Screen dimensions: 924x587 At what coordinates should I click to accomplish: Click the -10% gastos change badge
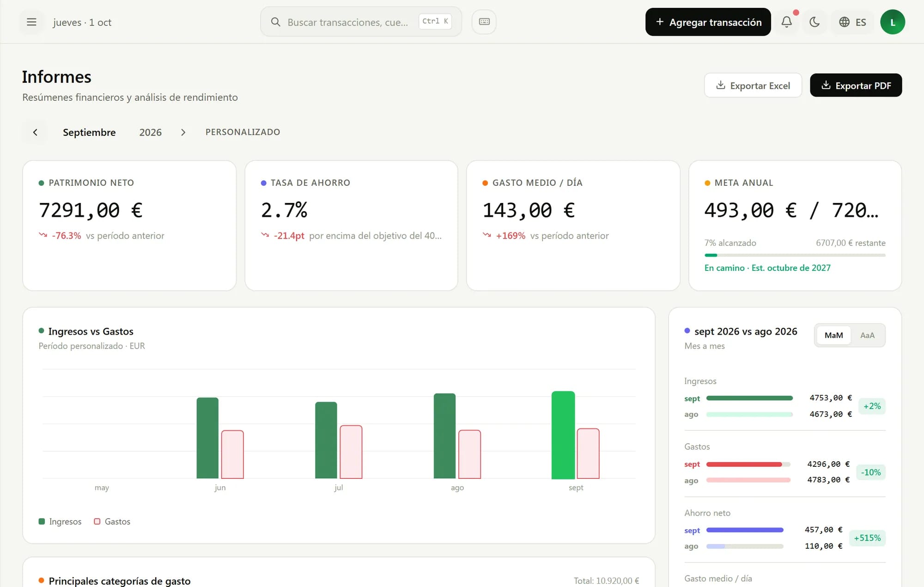pyautogui.click(x=871, y=472)
